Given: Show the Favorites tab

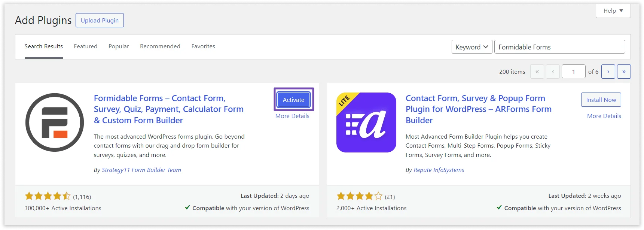Looking at the screenshot, I should 203,46.
